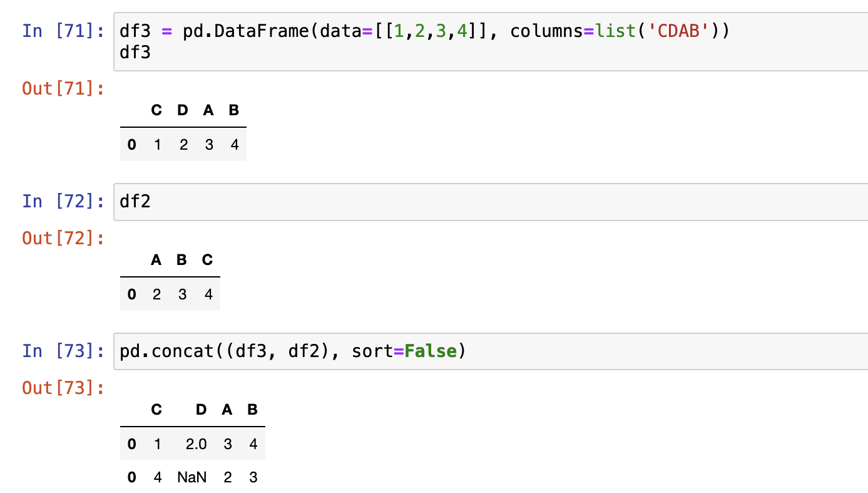Click the 2.0 value in Out[73] table

(196, 445)
